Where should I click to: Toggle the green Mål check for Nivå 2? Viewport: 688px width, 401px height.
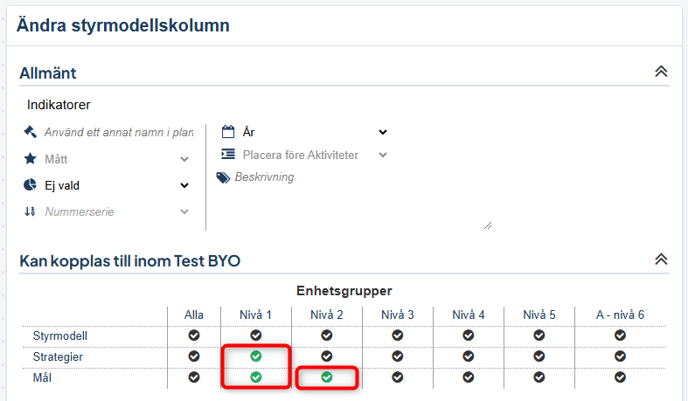click(x=326, y=377)
